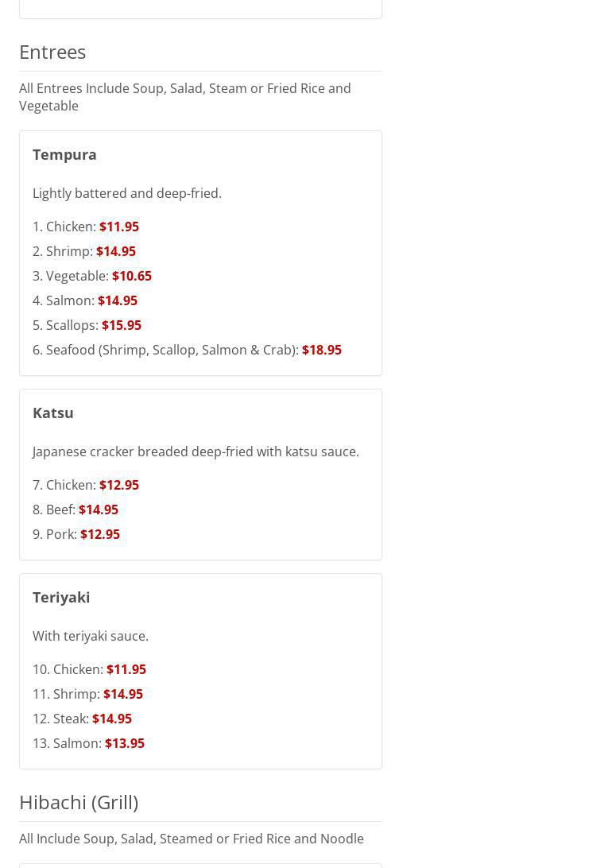
Task: Click the Katsu Chicken $12.95 price
Action: tap(119, 485)
